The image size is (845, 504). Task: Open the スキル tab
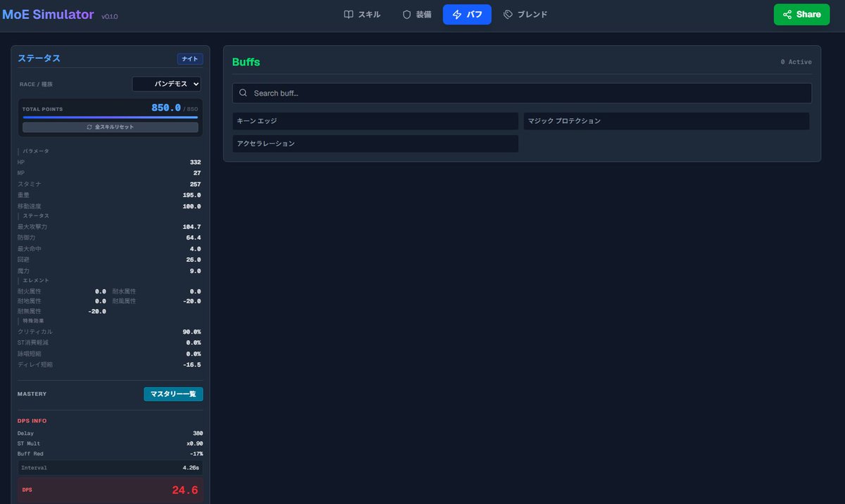362,14
